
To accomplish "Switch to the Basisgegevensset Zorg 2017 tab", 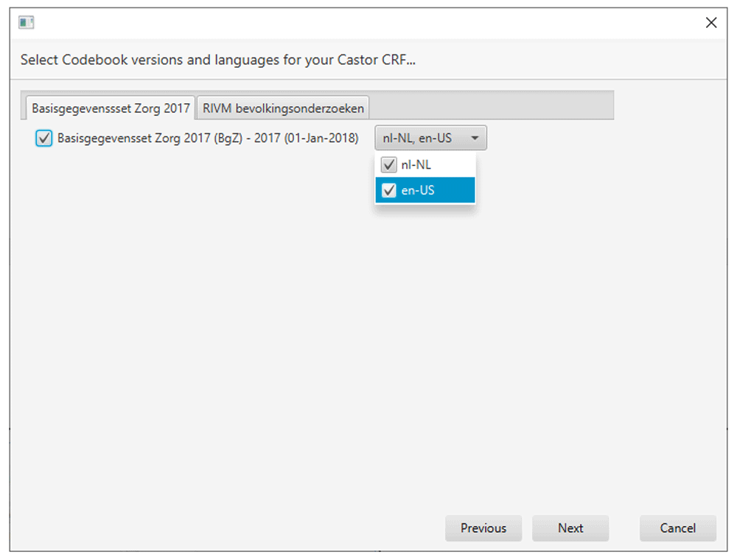I will pyautogui.click(x=111, y=108).
